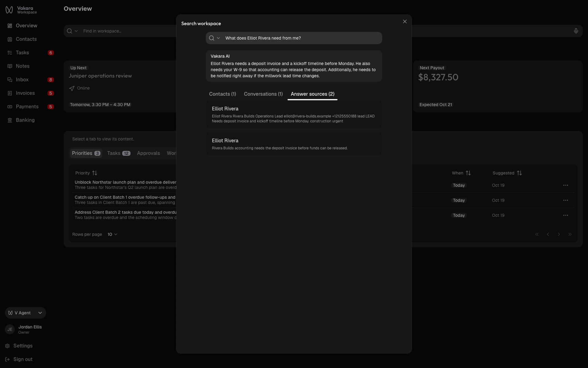Switch to the Contacts (1) tab
The height and width of the screenshot is (368, 588).
click(223, 94)
